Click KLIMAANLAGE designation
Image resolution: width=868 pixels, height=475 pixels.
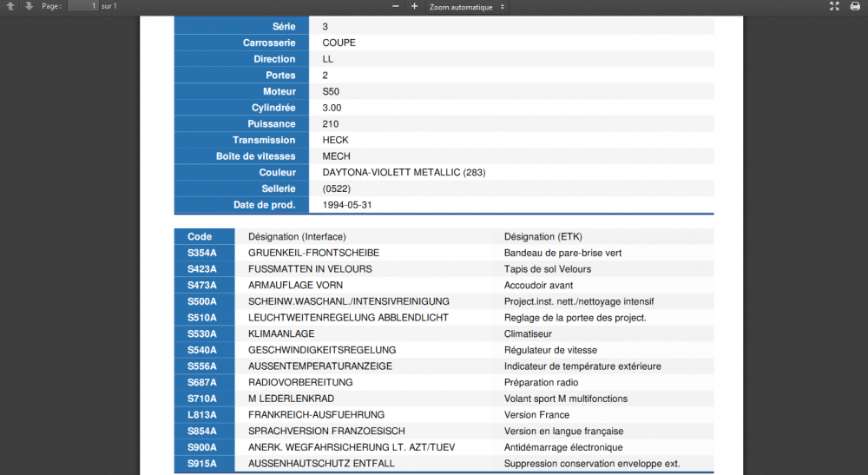[281, 333]
